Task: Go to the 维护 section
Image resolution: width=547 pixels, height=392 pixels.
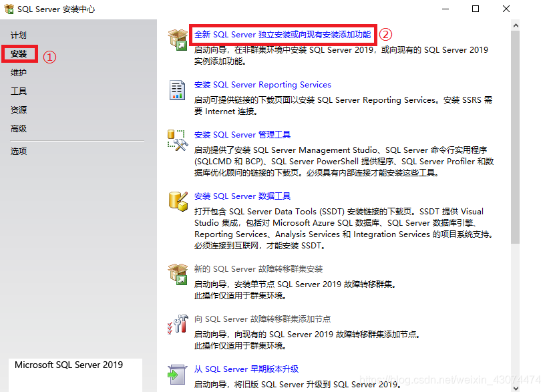Action: pos(19,73)
